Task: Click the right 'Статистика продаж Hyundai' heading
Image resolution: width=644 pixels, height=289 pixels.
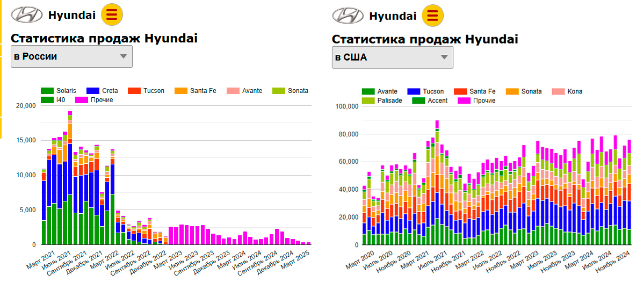Action: pos(425,39)
